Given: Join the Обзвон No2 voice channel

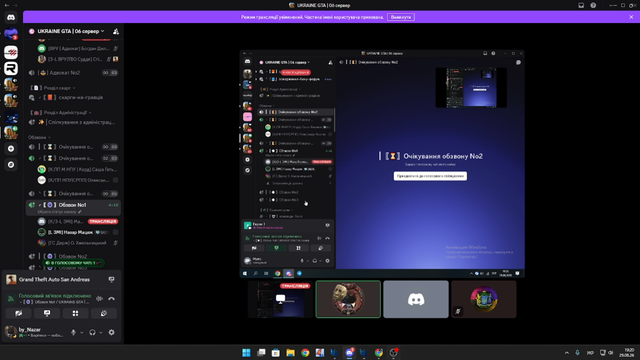Looking at the screenshot, I should coord(73,256).
